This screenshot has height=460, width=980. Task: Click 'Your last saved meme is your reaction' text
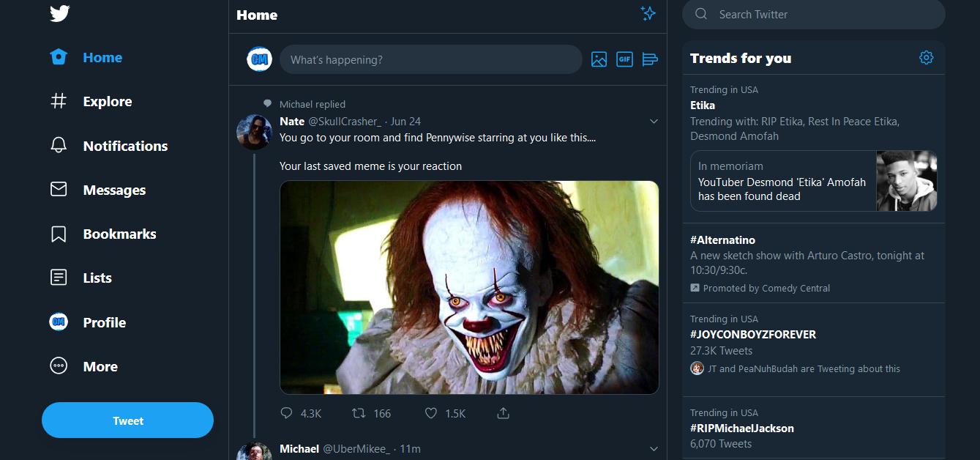pos(370,166)
